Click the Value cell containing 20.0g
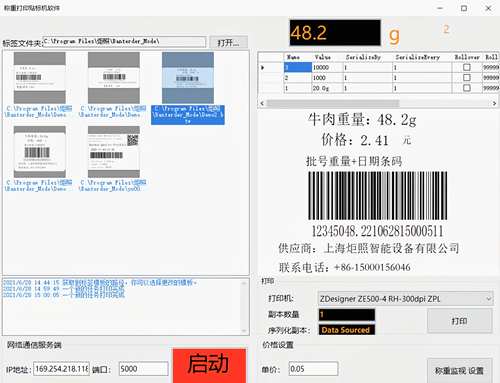 pos(327,88)
